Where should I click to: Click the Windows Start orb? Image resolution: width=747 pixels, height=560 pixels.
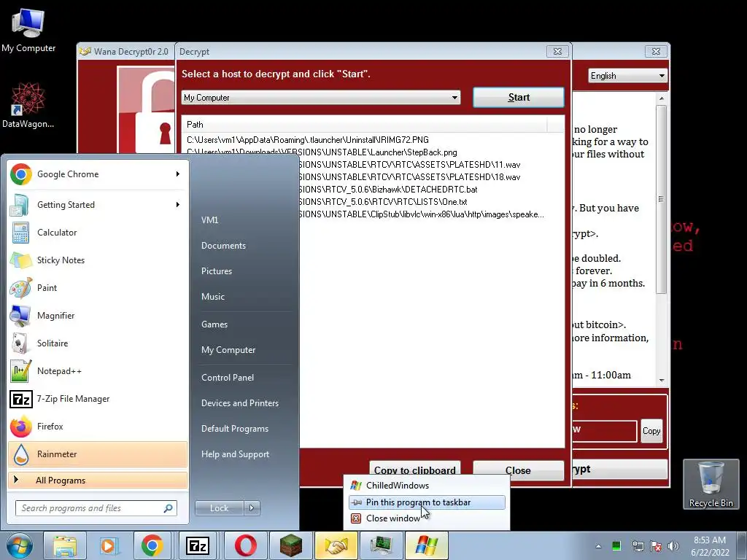pos(19,545)
